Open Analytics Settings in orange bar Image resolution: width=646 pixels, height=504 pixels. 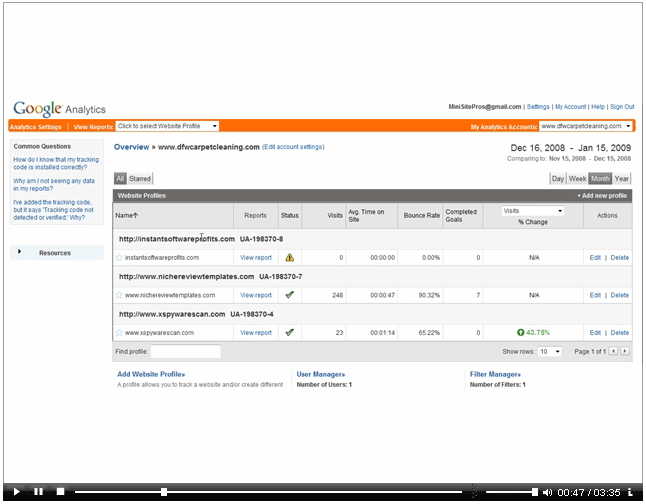click(x=35, y=127)
